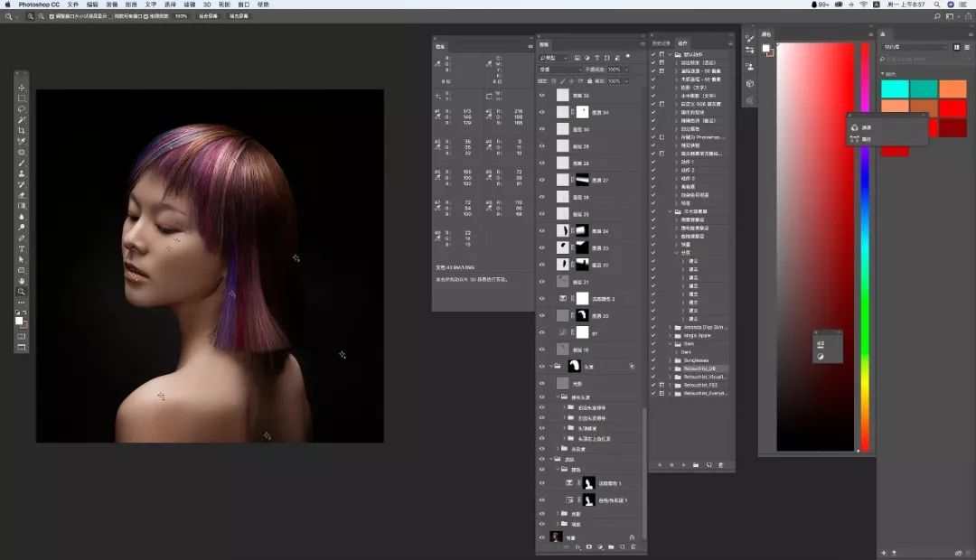
Task: Filter layers by type layers icon
Action: [x=597, y=58]
